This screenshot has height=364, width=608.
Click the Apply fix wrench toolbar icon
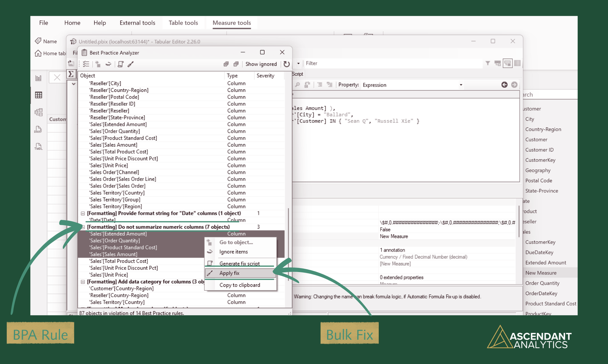pos(131,64)
